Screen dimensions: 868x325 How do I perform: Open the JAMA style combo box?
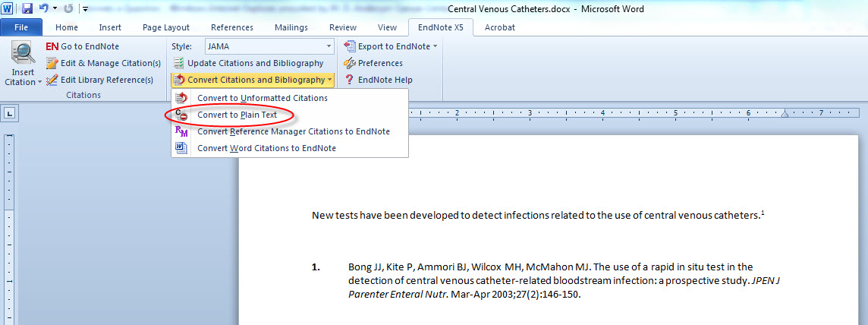point(269,46)
